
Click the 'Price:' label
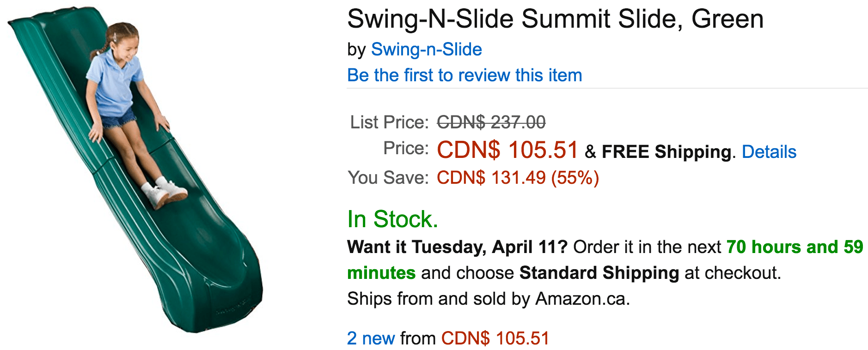(x=406, y=148)
